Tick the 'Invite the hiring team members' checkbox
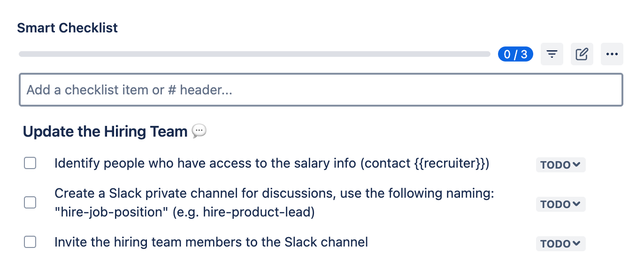 coord(30,242)
